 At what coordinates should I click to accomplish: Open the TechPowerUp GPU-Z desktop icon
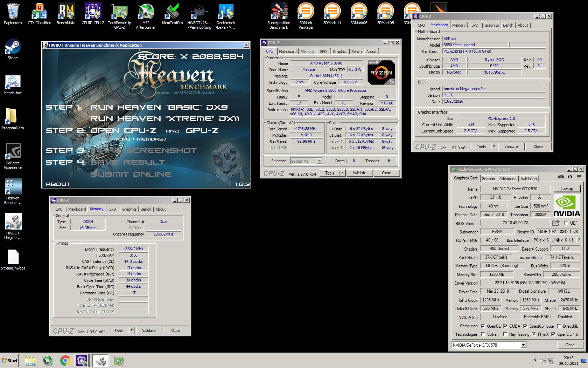119,16
